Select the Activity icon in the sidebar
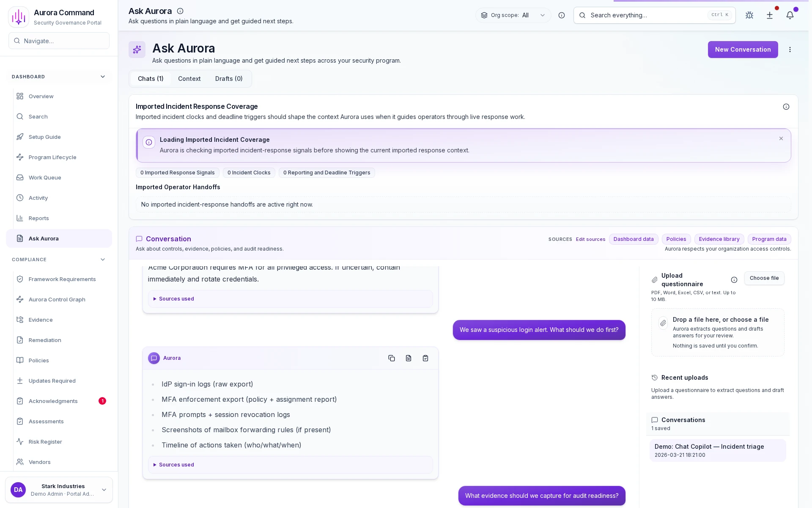812x508 pixels. [20, 198]
